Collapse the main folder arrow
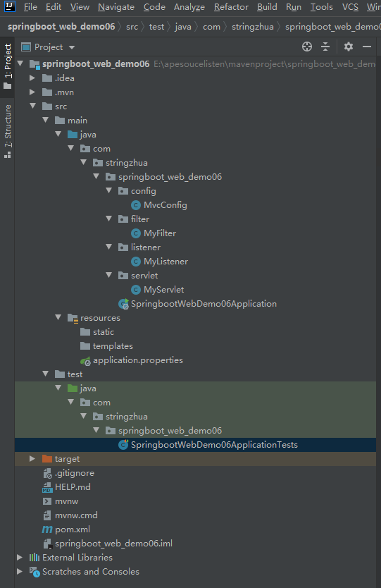 [46, 120]
